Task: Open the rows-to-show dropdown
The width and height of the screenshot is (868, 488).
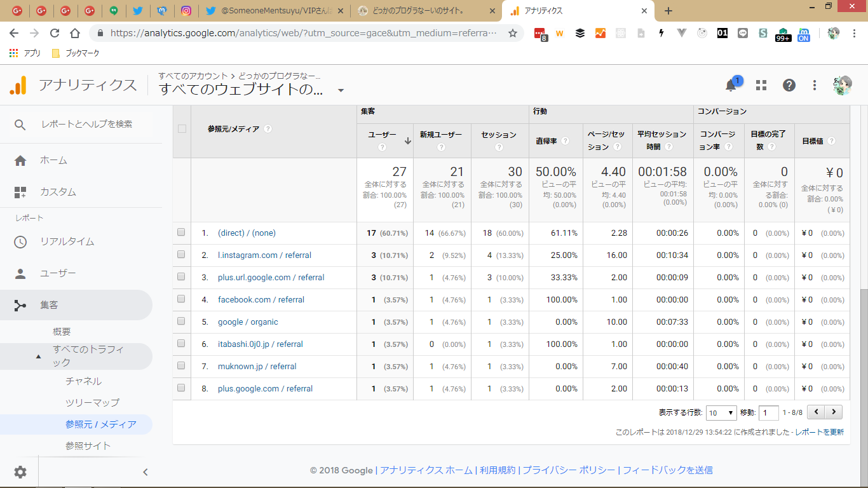Action: (x=721, y=412)
